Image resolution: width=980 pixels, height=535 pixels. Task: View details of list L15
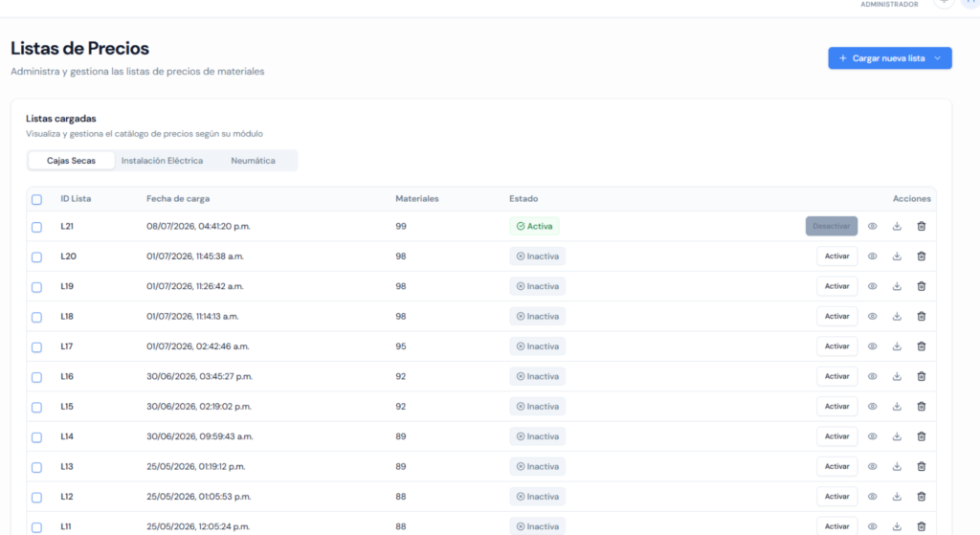(872, 406)
